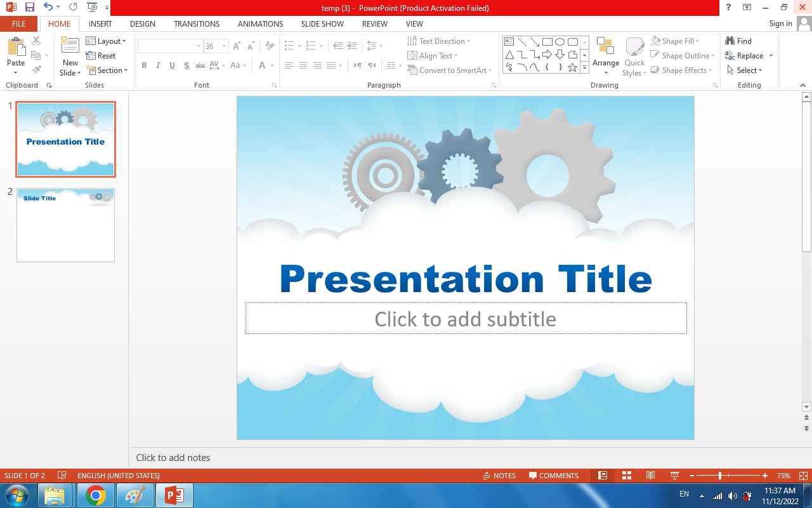
Task: Switch to the ANIMATIONS tab
Action: click(260, 24)
